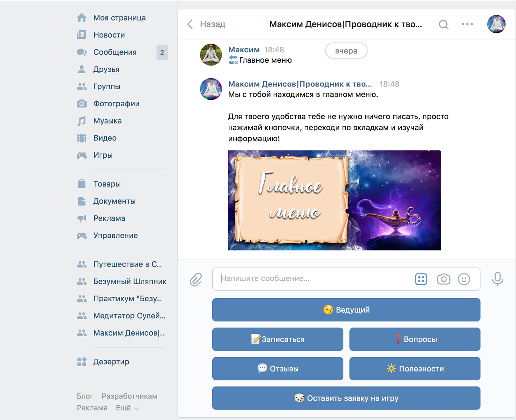Open the emoji smiley picker
Viewport: 516px width, 420px height.
pos(464,279)
